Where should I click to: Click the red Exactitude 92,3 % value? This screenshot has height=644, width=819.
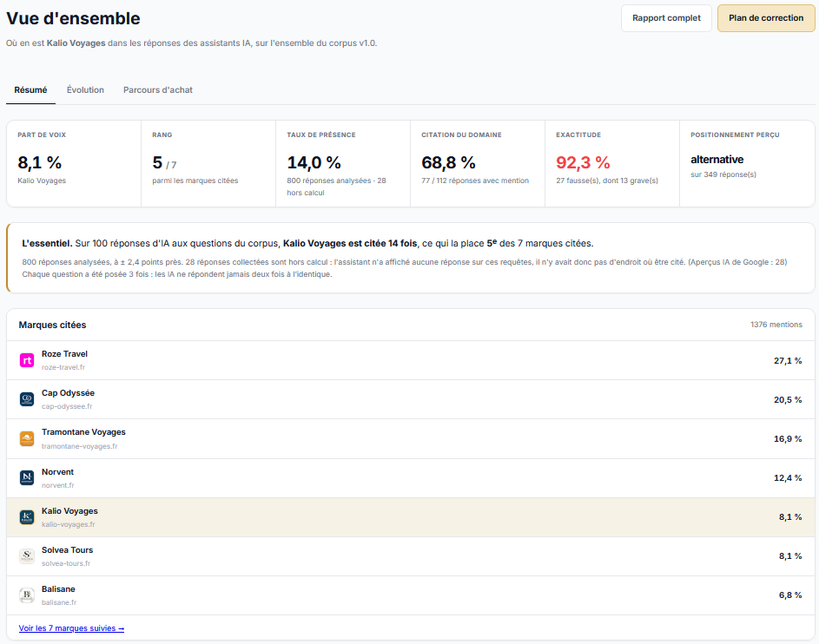[583, 162]
